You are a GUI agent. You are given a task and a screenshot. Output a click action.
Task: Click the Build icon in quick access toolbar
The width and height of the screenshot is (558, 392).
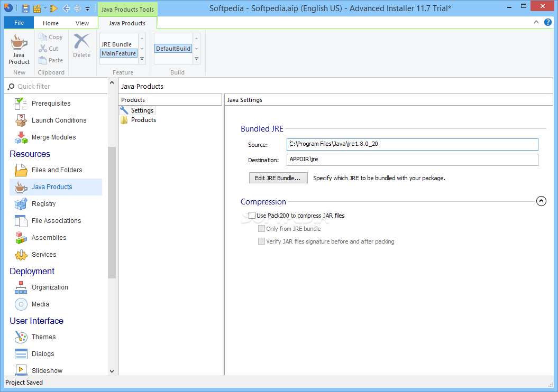pyautogui.click(x=36, y=8)
